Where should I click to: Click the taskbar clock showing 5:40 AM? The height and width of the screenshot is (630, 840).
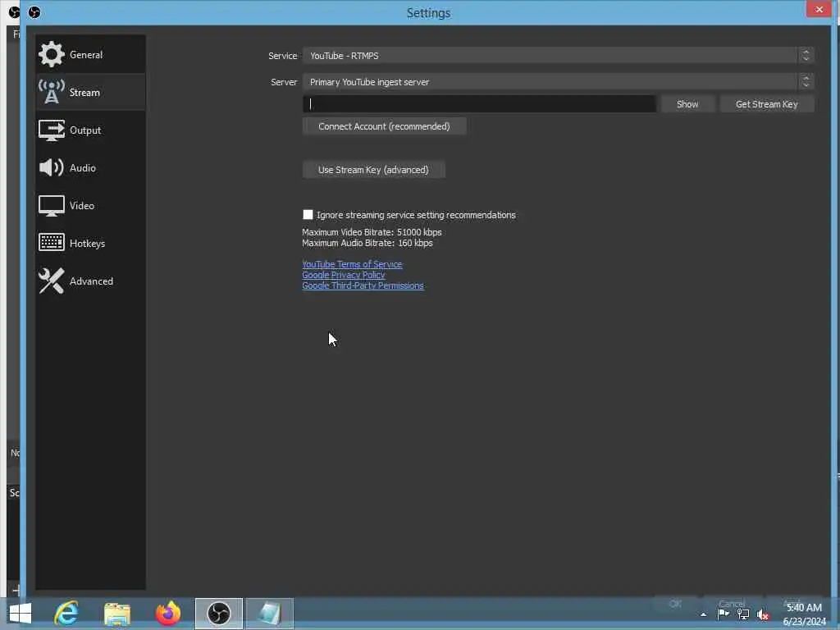[x=804, y=614]
